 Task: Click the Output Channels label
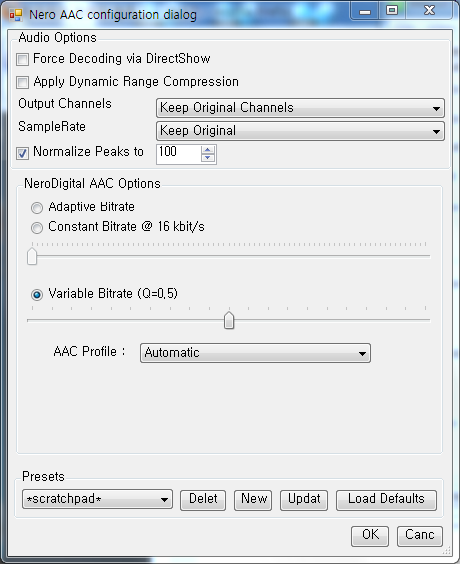point(65,104)
